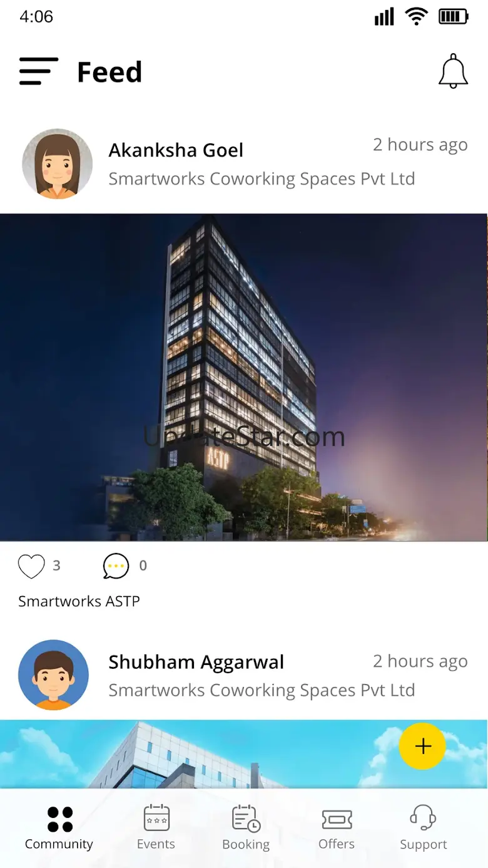Open the hamburger menu icon

39,71
